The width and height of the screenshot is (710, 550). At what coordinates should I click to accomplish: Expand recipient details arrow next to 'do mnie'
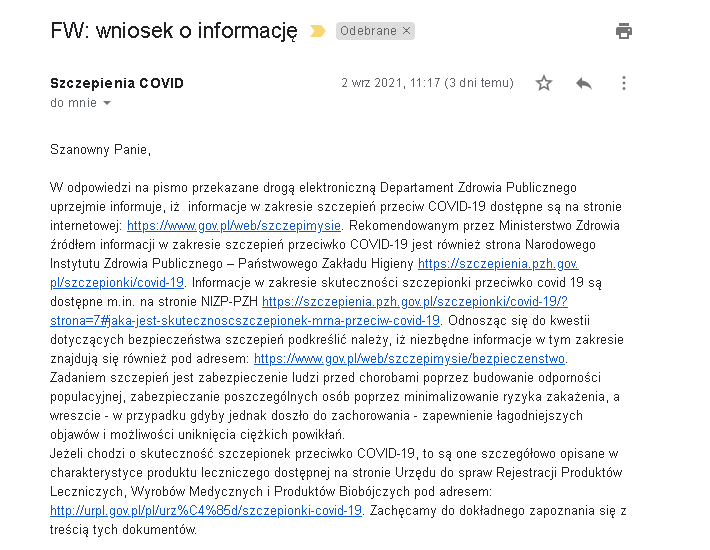point(107,103)
